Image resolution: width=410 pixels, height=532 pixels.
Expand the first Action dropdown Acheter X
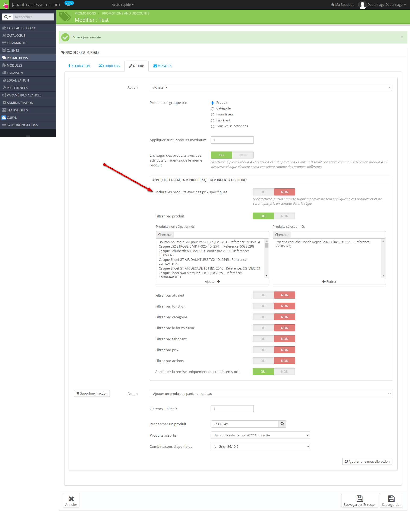coord(271,87)
